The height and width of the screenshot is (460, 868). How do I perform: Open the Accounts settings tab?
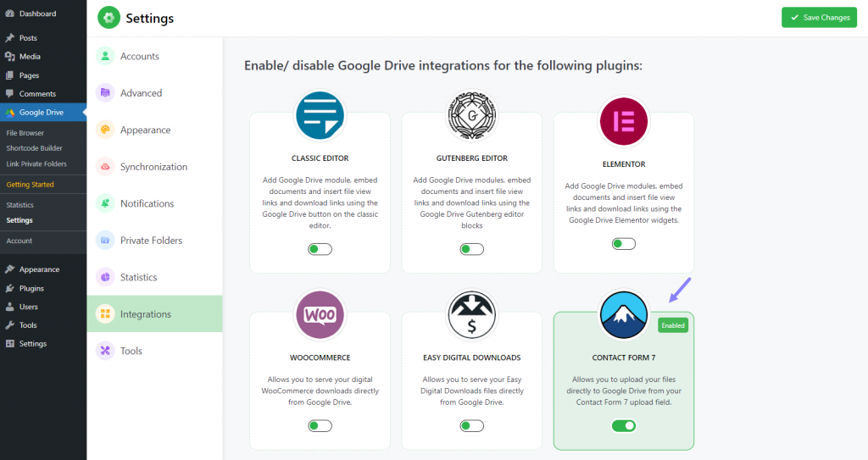click(154, 56)
